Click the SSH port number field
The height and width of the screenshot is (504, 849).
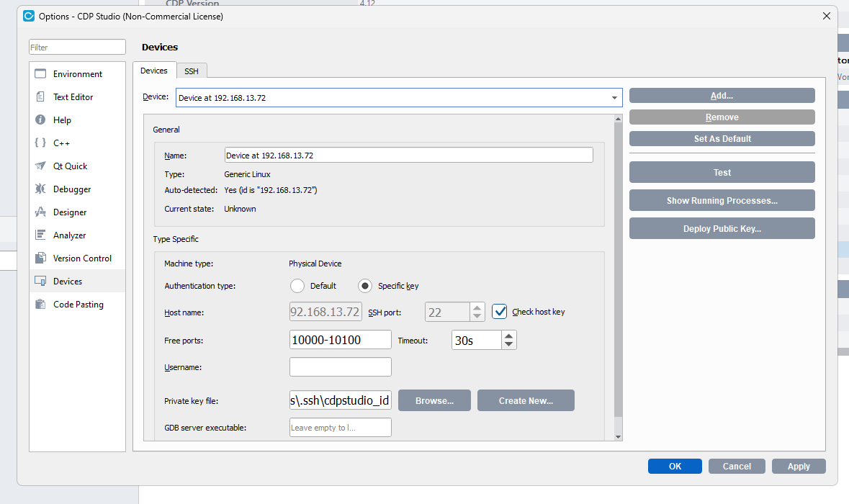point(447,312)
